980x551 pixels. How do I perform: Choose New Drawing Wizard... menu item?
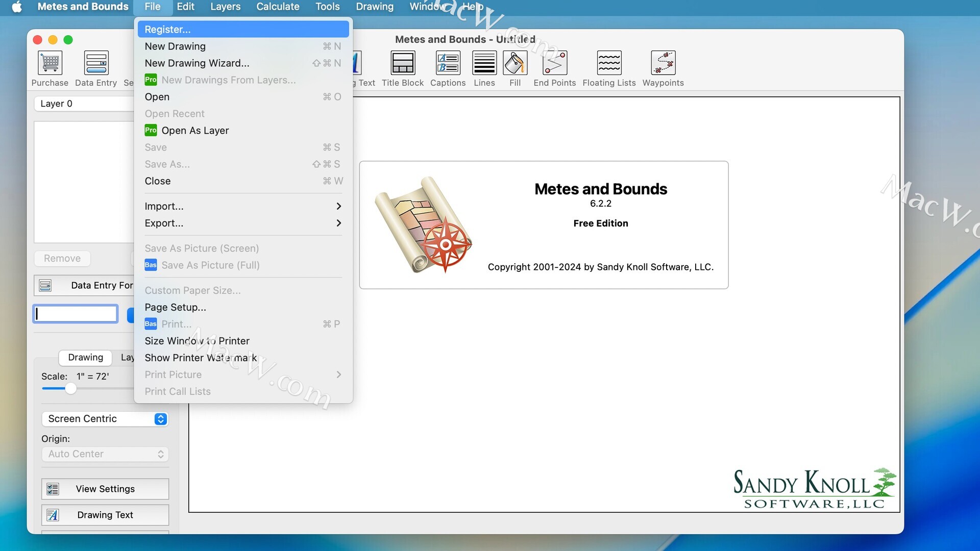243,63
